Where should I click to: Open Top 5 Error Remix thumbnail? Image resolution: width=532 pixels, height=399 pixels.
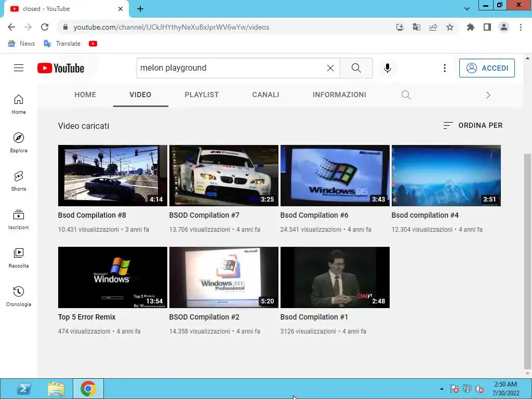click(113, 277)
